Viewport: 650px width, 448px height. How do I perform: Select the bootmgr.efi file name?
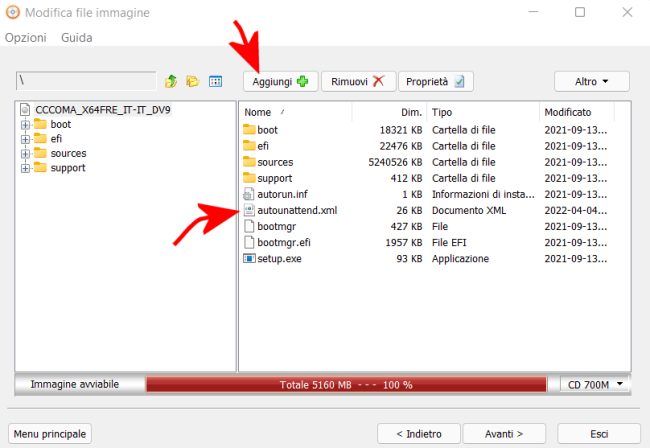[284, 243]
